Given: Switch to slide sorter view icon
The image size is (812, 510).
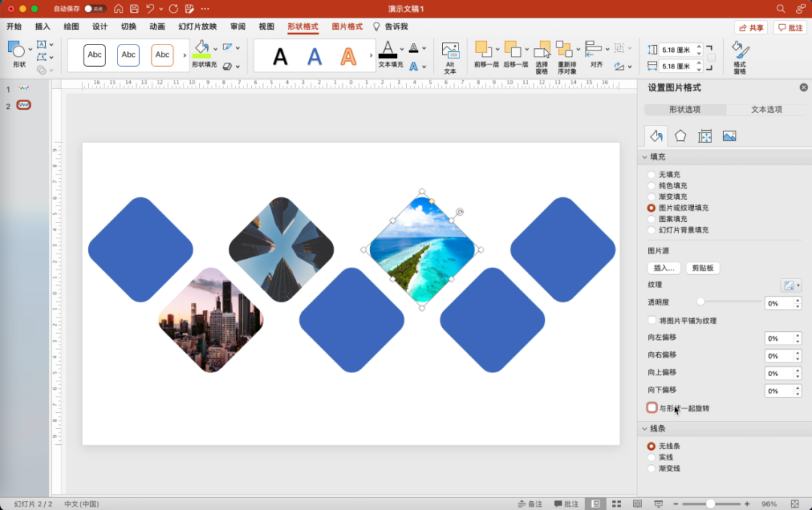Looking at the screenshot, I should click(617, 503).
